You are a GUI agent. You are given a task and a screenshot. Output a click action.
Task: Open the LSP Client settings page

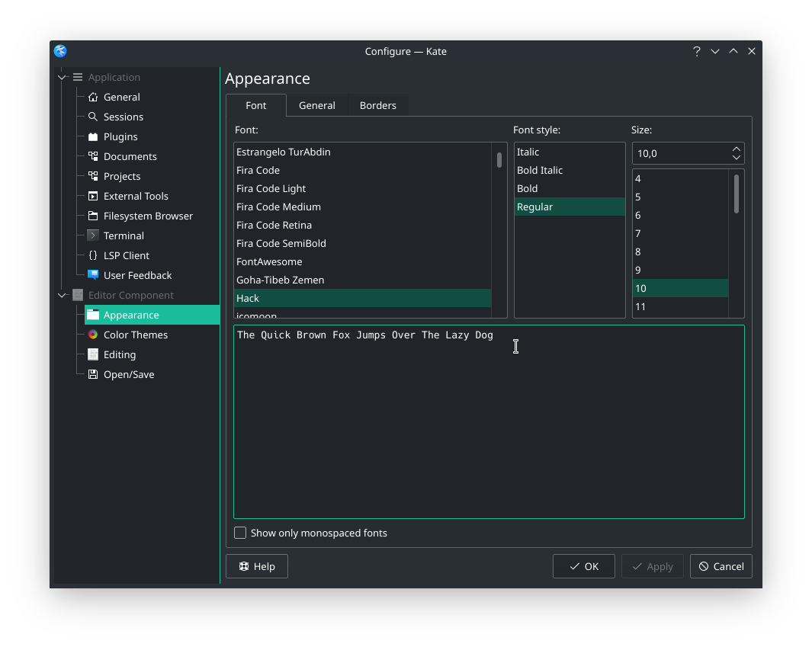click(x=127, y=255)
